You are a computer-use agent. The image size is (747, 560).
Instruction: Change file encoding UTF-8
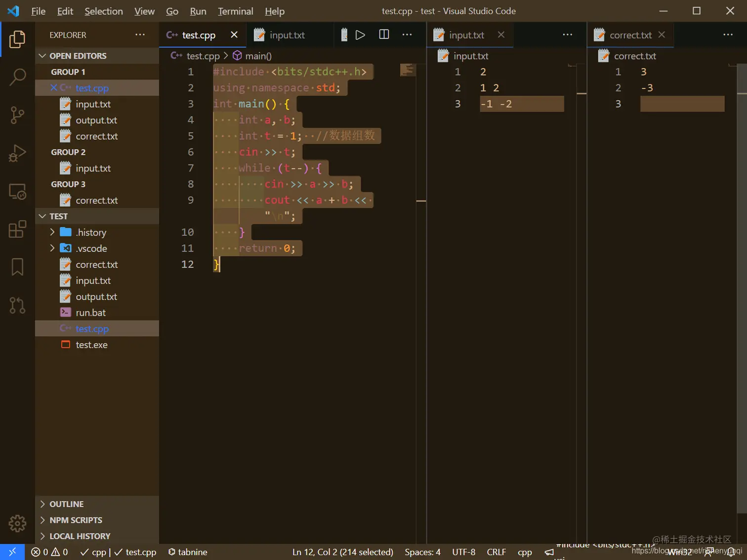pyautogui.click(x=463, y=552)
